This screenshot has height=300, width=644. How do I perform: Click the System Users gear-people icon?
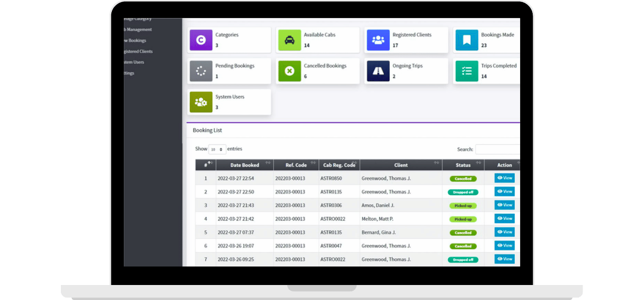coord(201,102)
